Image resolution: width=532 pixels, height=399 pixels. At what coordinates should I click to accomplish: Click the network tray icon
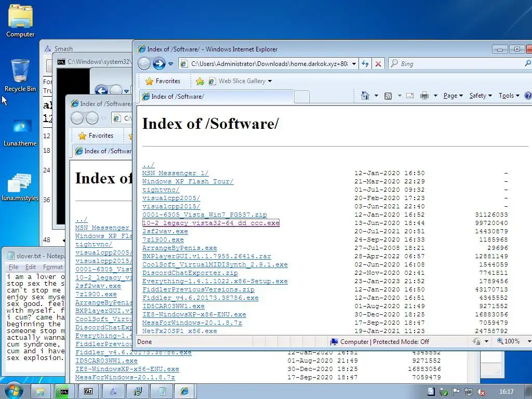tap(469, 392)
